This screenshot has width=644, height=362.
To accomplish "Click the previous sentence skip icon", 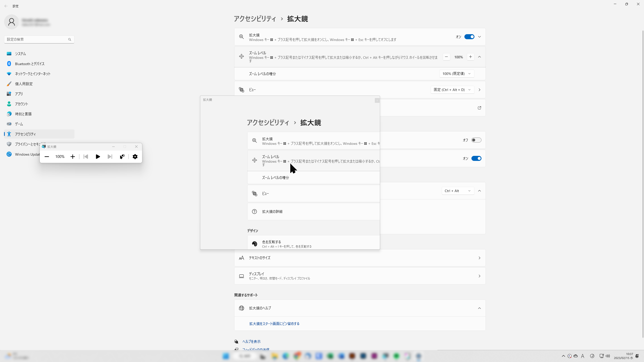I will click(86, 157).
